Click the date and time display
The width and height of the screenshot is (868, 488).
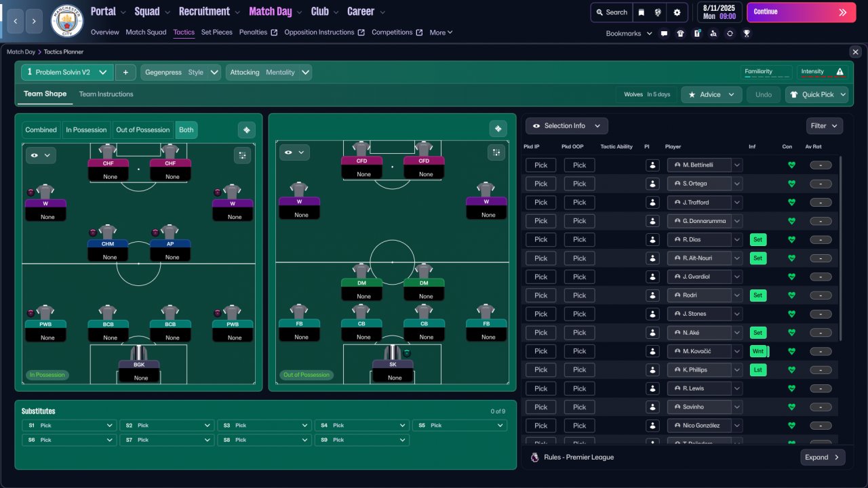tap(719, 12)
